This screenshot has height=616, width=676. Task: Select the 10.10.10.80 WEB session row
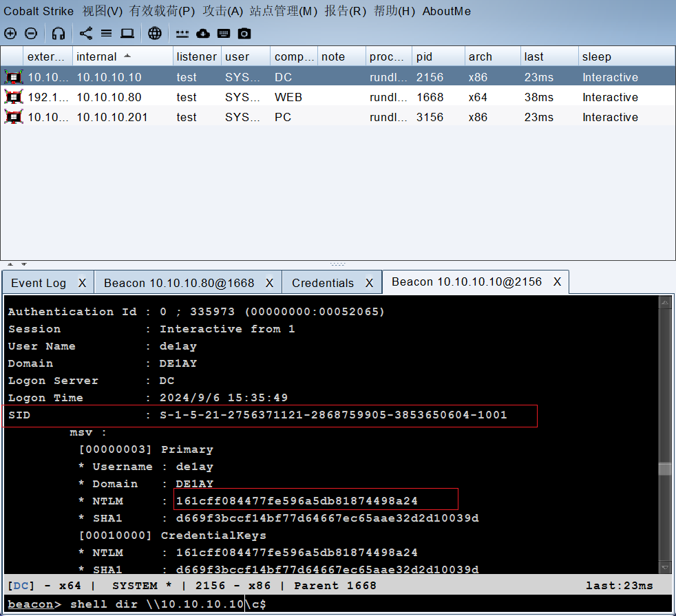pos(337,97)
